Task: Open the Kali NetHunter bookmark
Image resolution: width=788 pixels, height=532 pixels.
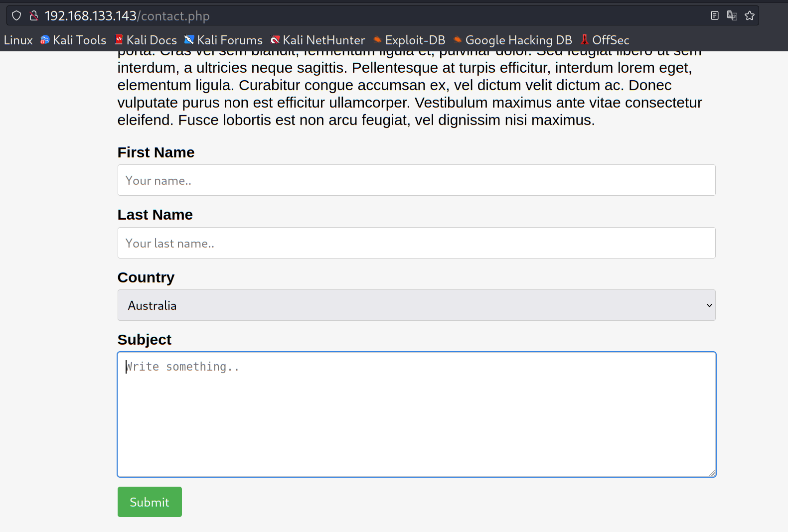Action: click(x=318, y=40)
